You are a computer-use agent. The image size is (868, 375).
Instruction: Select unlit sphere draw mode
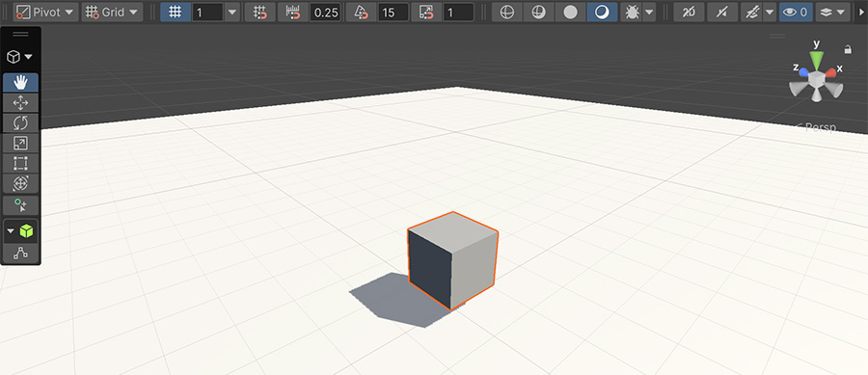(x=570, y=13)
